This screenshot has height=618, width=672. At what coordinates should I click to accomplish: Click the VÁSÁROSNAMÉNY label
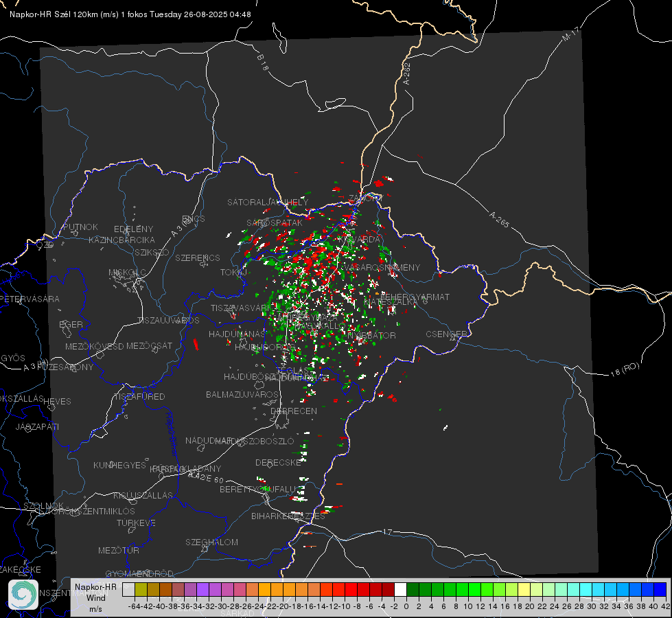click(382, 267)
